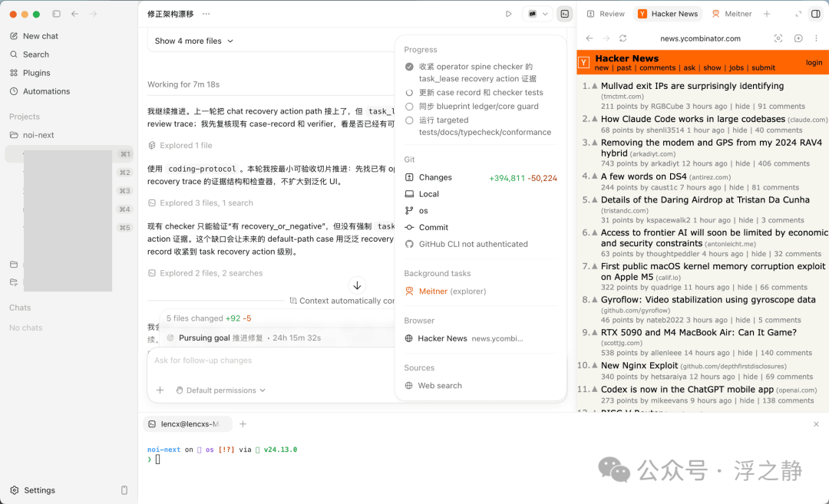
Task: Switch to the Review tab
Action: 606,15
